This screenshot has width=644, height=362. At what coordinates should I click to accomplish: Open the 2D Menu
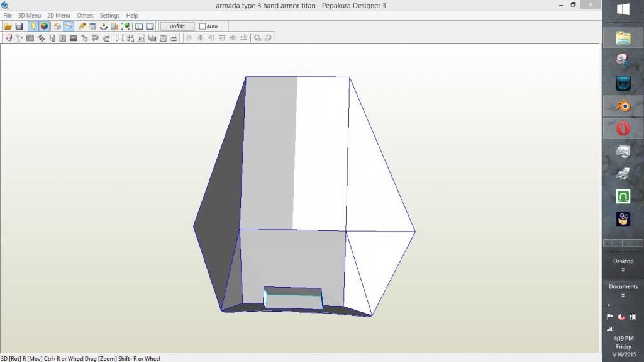(x=58, y=15)
